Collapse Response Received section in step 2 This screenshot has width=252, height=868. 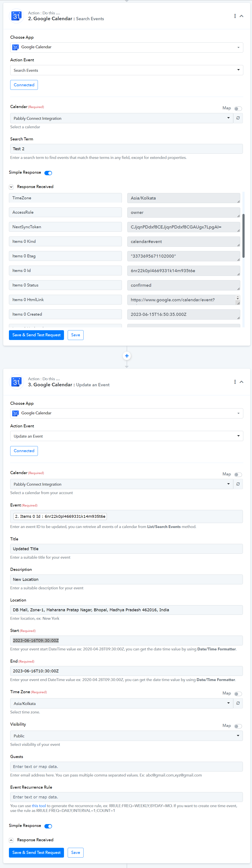(x=11, y=187)
